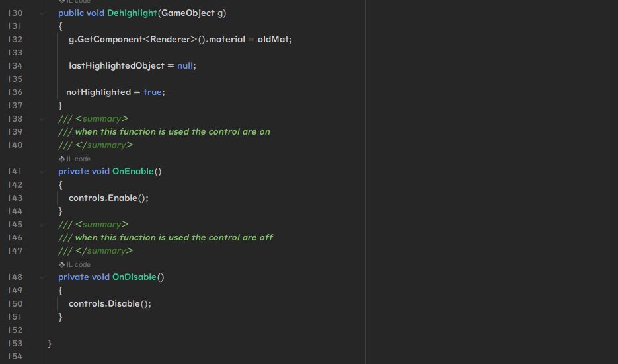Click the notHighlighted variable at line 136
The width and height of the screenshot is (618, 364).
coord(98,92)
